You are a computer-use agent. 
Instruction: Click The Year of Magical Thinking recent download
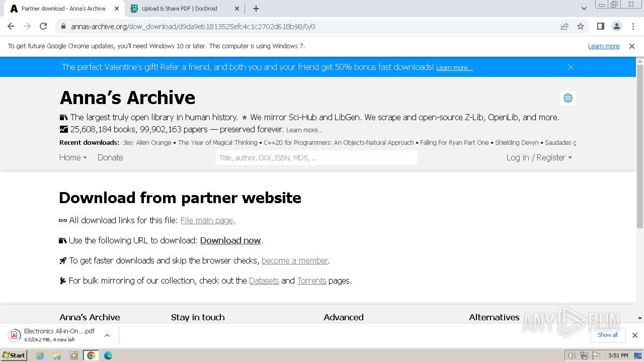(x=217, y=143)
